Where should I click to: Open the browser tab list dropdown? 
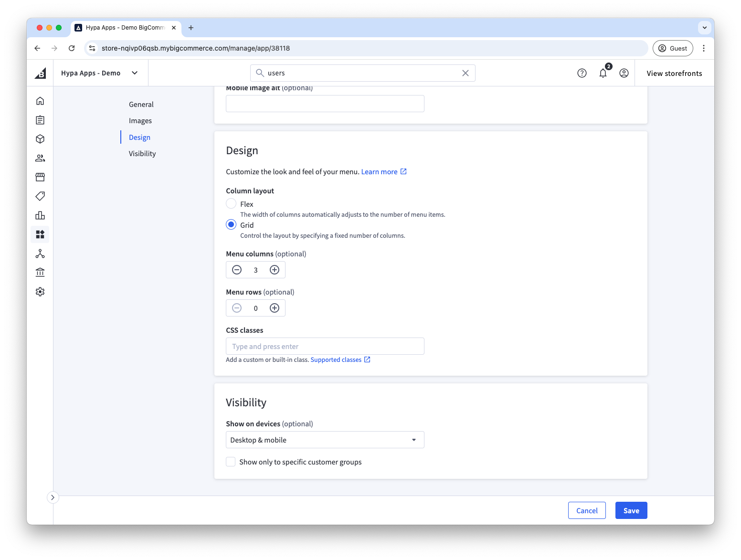704,28
